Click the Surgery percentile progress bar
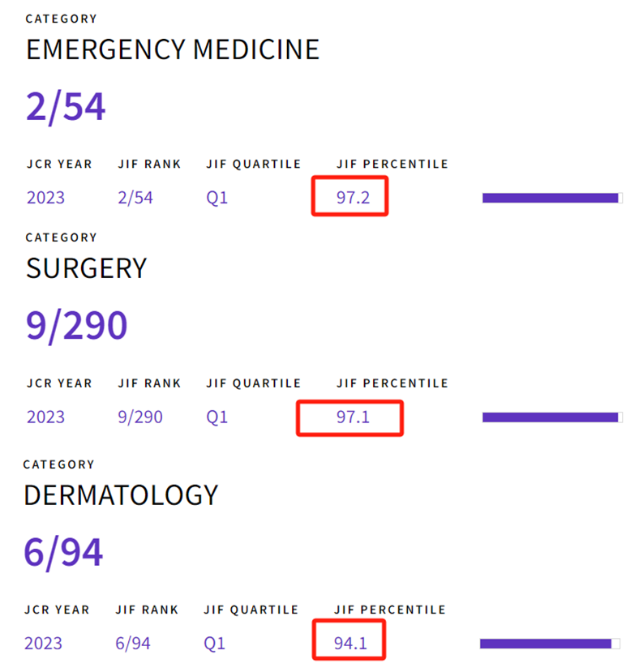This screenshot has height=672, width=639. 552,417
